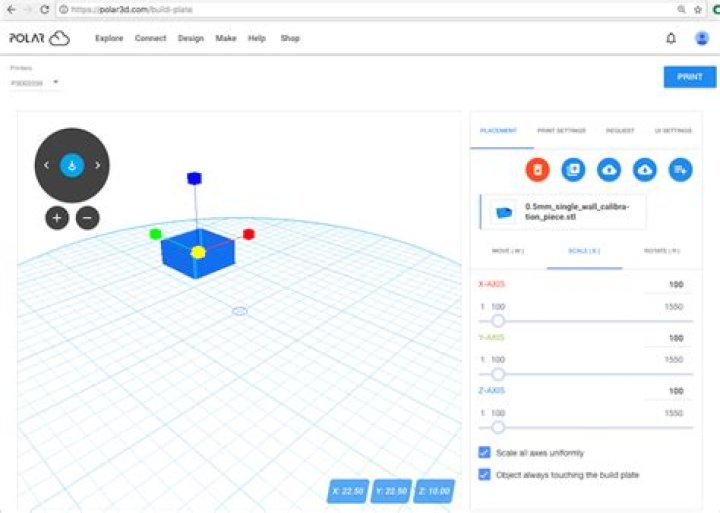Click the X-AXIS scale slider handle
Image resolution: width=720 pixels, height=513 pixels.
coord(498,321)
